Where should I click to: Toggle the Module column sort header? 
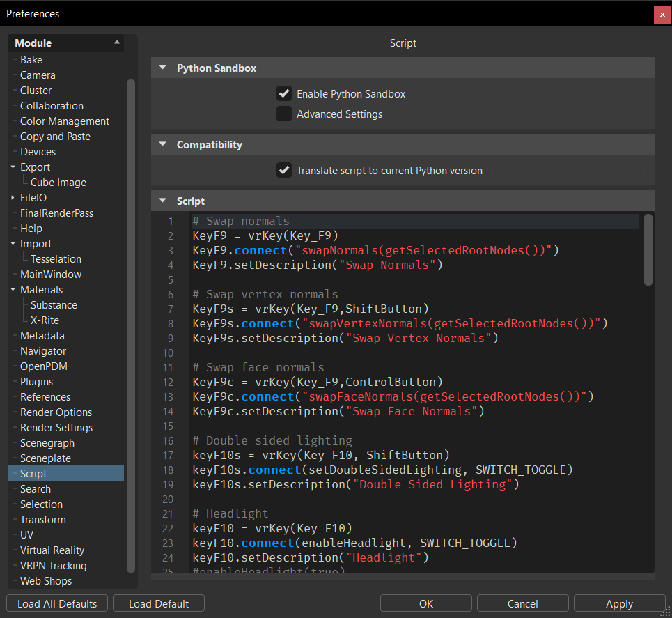65,43
